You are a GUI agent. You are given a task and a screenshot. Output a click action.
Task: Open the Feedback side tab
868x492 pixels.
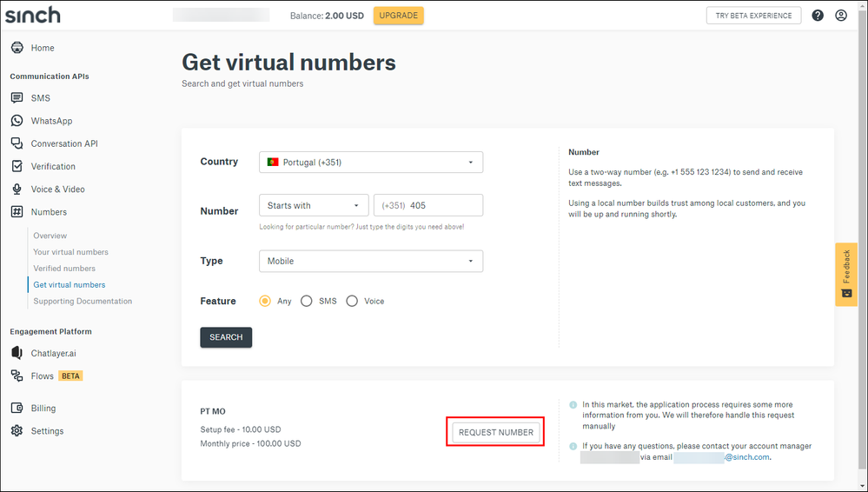[846, 275]
